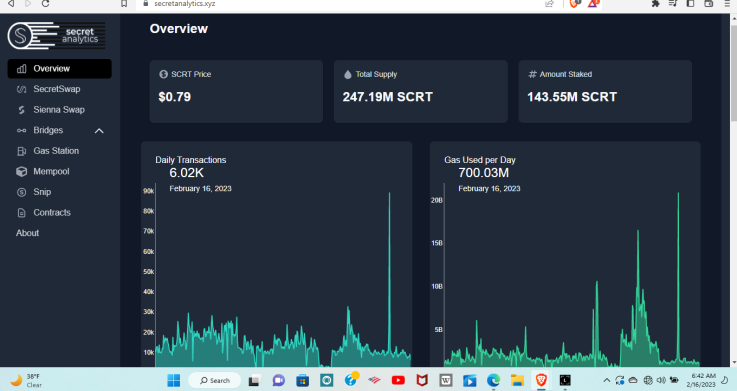Screen dimensions: 737x391
Task: Click the 143.55M SCRT staked value
Action: [572, 97]
